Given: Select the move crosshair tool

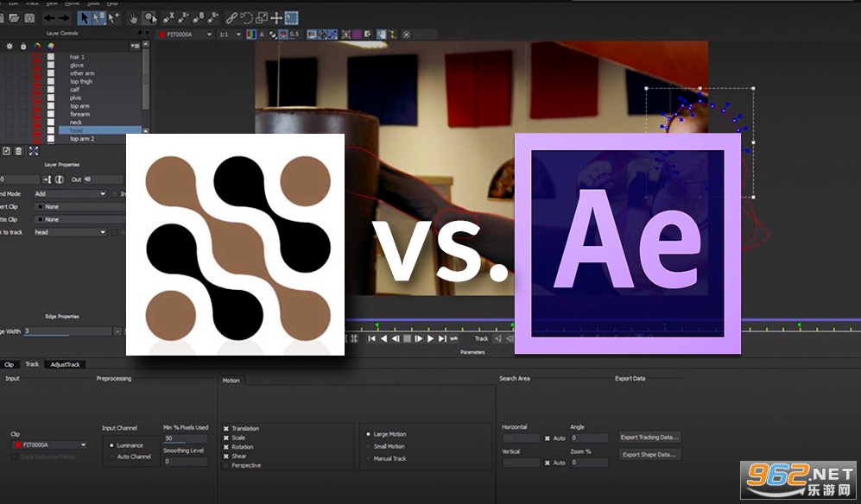Looking at the screenshot, I should pyautogui.click(x=276, y=18).
